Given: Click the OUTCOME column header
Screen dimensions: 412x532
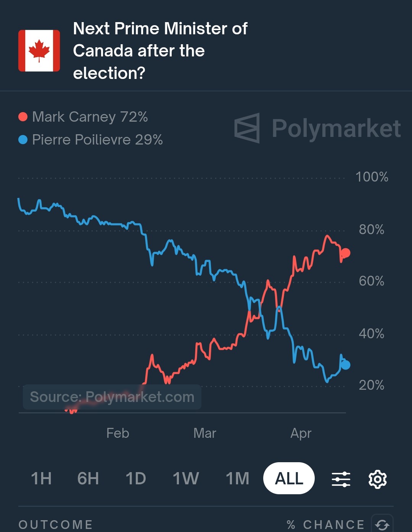Looking at the screenshot, I should click(56, 525).
